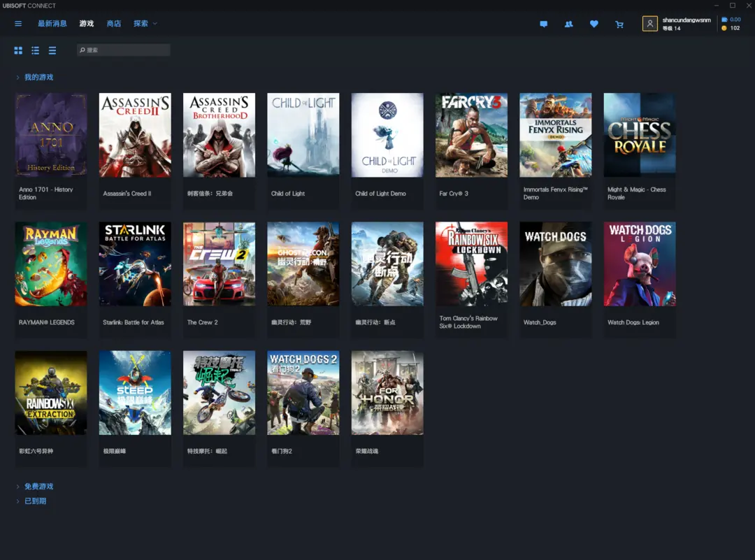Open Ghost Recon Wildlands cover
The width and height of the screenshot is (755, 560).
303,264
